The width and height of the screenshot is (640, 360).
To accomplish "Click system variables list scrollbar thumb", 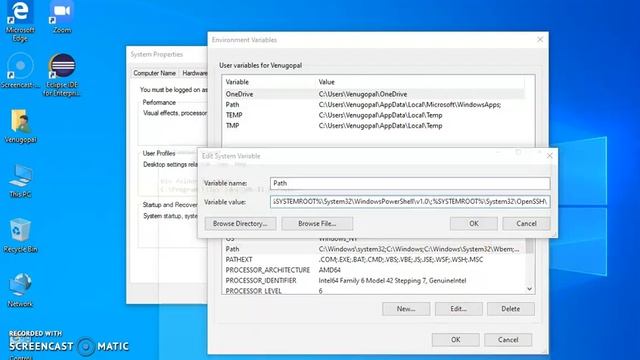I will (529, 246).
